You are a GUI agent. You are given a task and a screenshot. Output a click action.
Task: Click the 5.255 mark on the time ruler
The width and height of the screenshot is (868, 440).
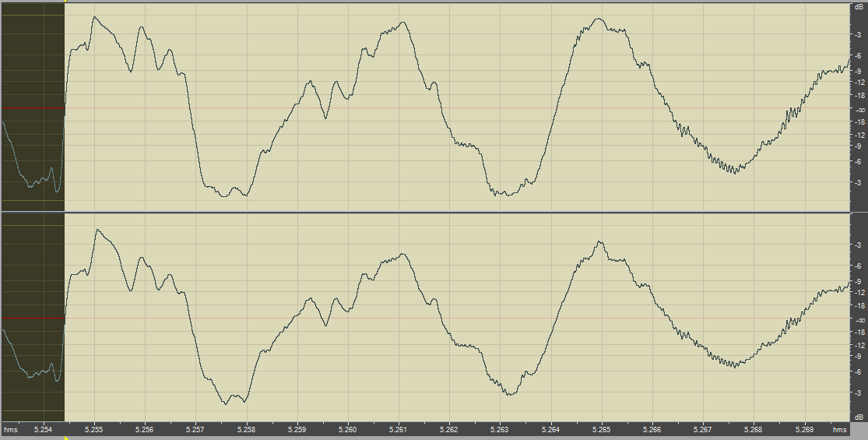click(93, 429)
